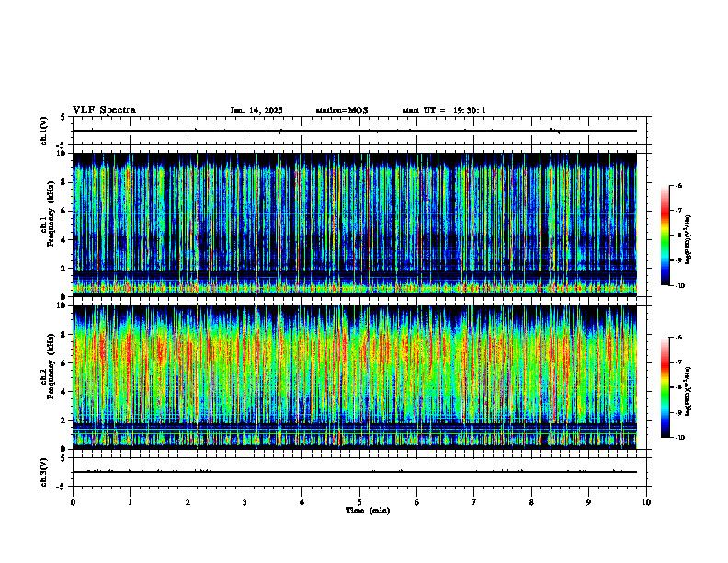Click the time axis tick label "0"
Image resolution: width=728 pixels, height=563 pixels.
[73, 502]
